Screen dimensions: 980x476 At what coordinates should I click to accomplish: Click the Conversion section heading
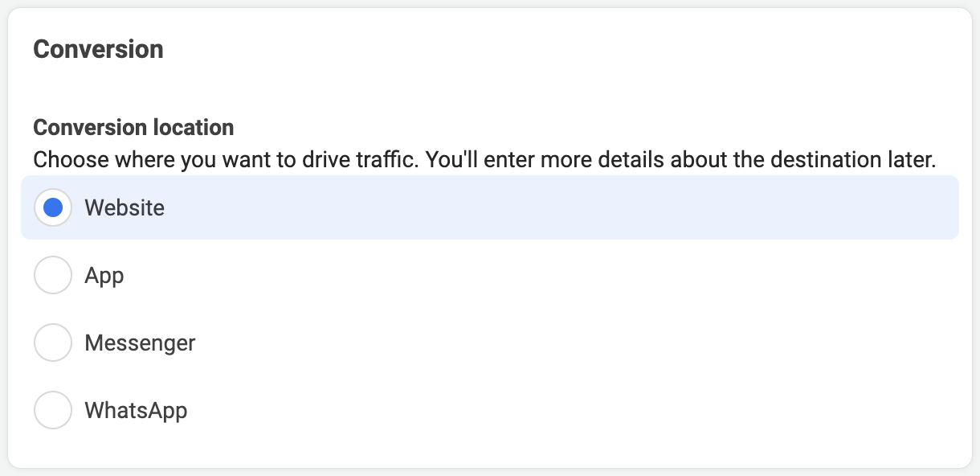click(x=98, y=49)
